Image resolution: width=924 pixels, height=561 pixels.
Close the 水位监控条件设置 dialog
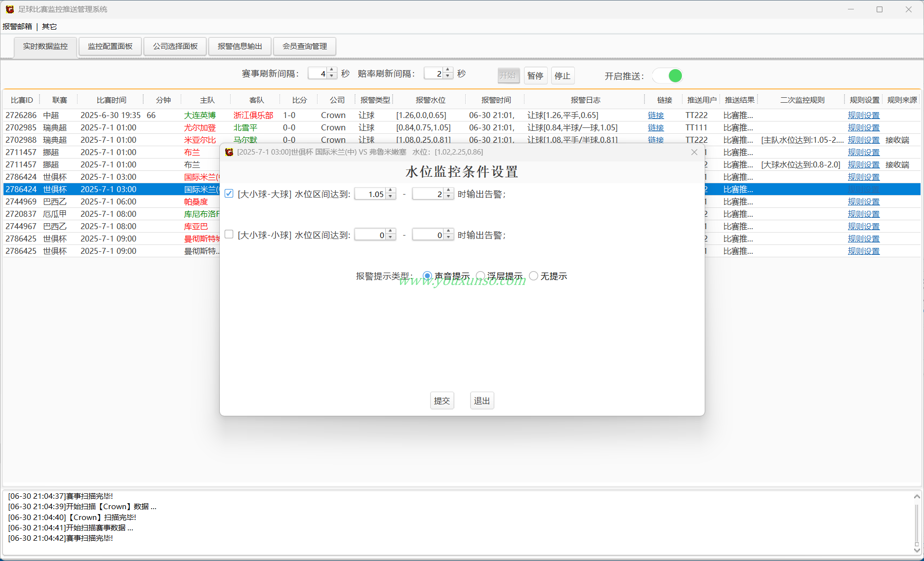[694, 152]
